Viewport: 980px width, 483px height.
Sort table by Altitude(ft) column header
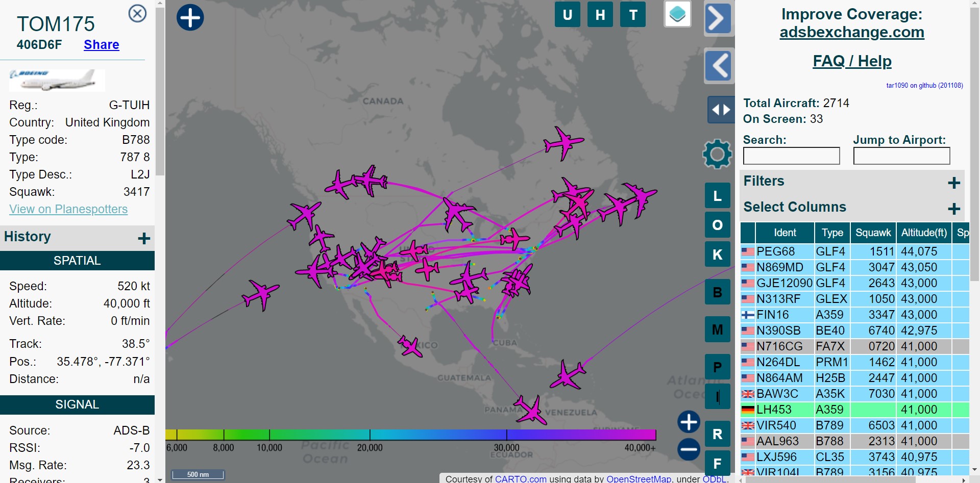923,233
